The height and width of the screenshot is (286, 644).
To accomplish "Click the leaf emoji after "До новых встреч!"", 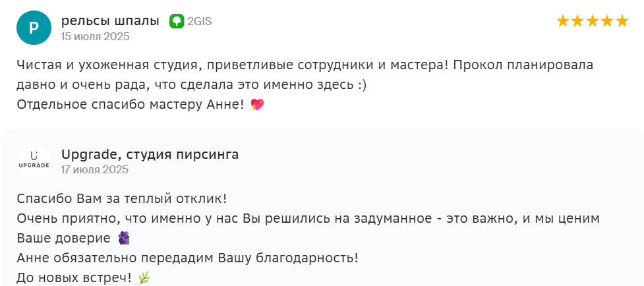I will coord(144,278).
